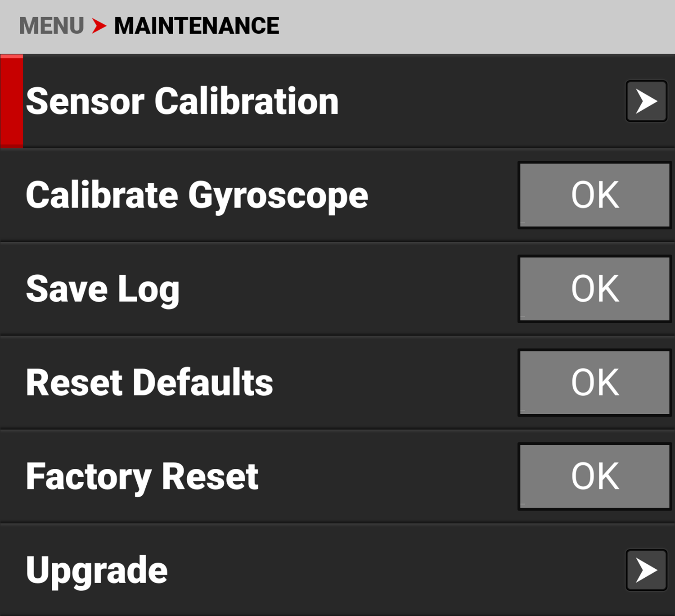The image size is (675, 616).
Task: Hit OK next to Factory Reset
Action: click(x=595, y=476)
